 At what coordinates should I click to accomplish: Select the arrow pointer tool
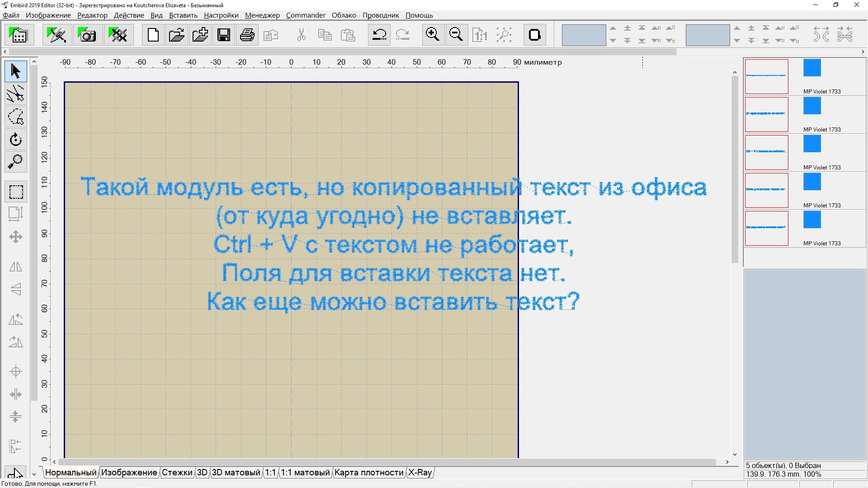(x=16, y=71)
